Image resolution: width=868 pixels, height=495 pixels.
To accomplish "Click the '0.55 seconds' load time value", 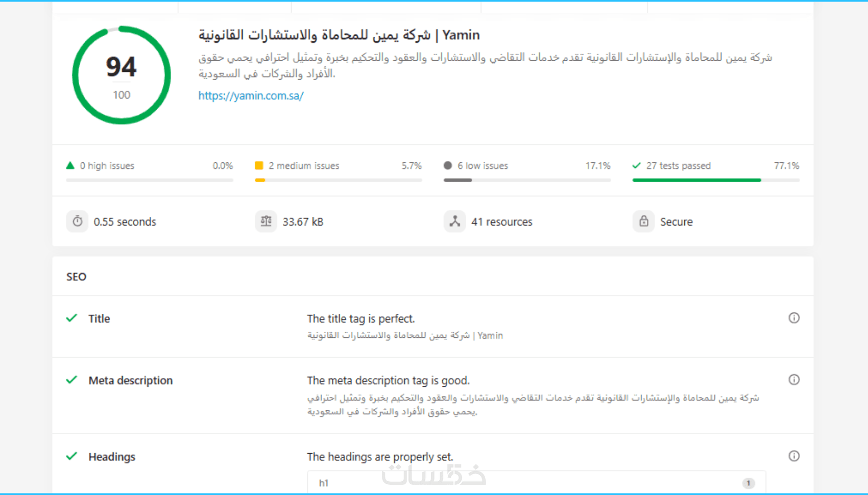I will [x=125, y=222].
